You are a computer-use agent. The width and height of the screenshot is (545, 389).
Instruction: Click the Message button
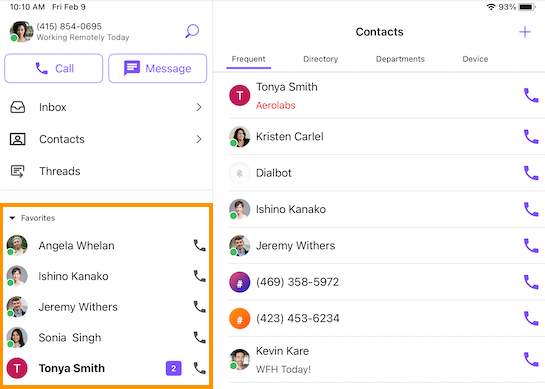coord(157,68)
